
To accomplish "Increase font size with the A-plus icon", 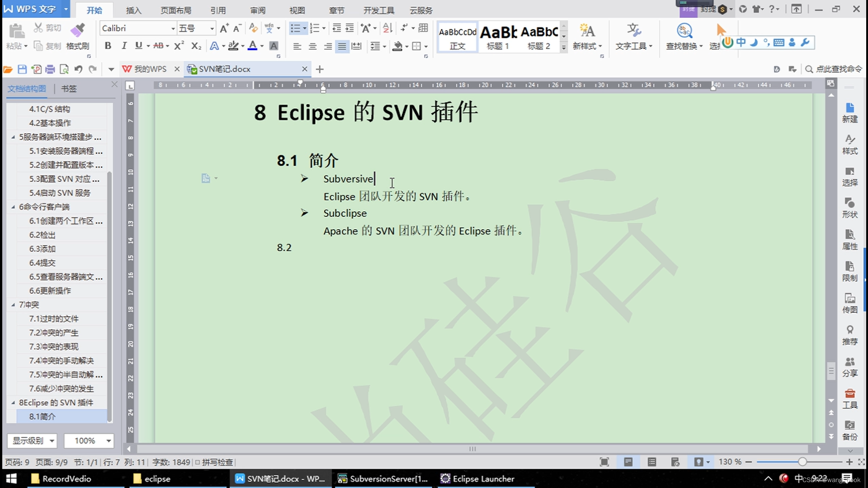I will (224, 28).
